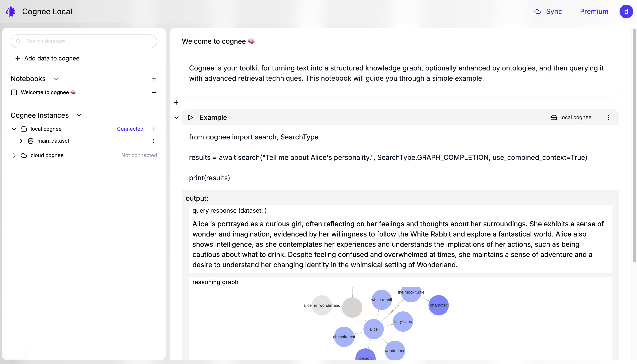Screen dimensions: 637x364
Task: Remove the Welcome to cognee notebook via minus icon
Action: click(x=154, y=92)
